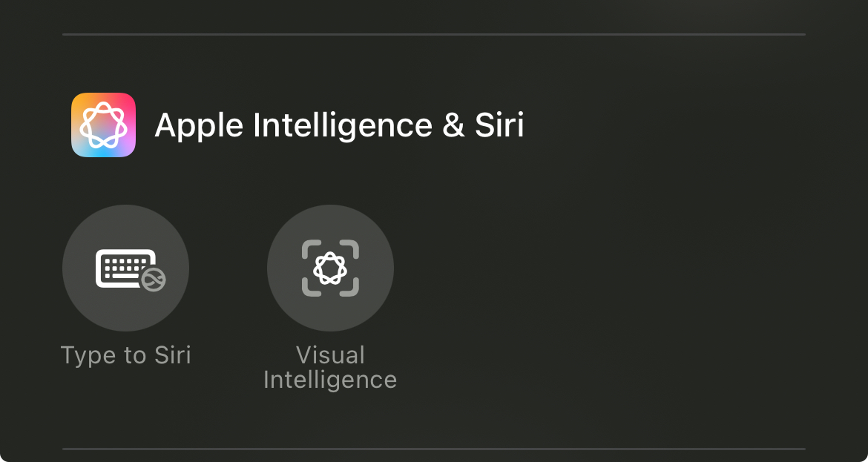Click the small Siri badge on the keyboard icon

[x=153, y=279]
